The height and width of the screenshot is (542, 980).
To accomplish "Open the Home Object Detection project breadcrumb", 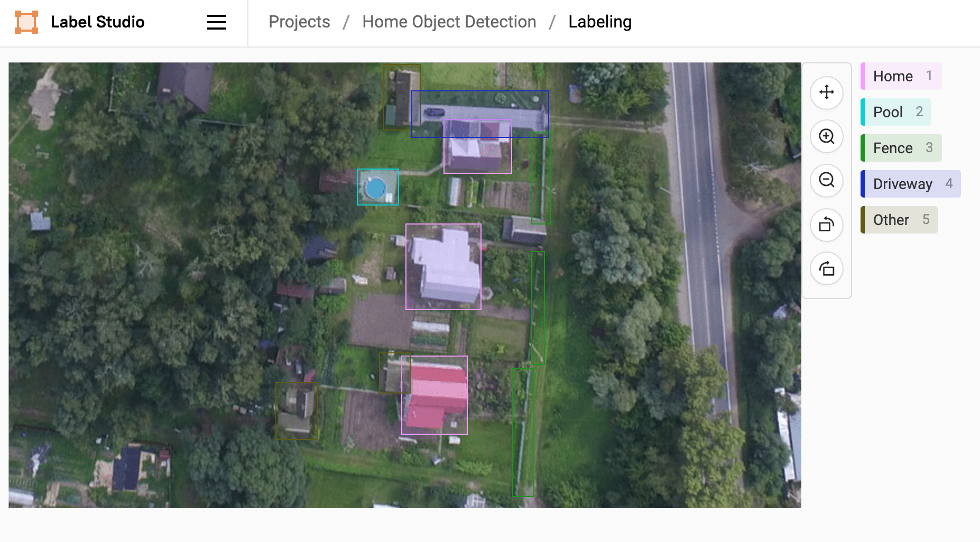I will coord(449,22).
